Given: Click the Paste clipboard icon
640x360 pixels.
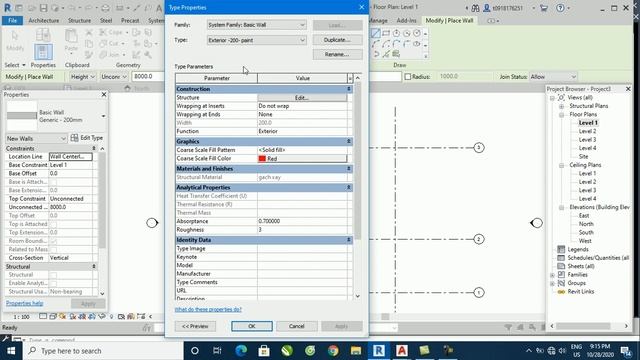Looking at the screenshot, I should pos(71,36).
